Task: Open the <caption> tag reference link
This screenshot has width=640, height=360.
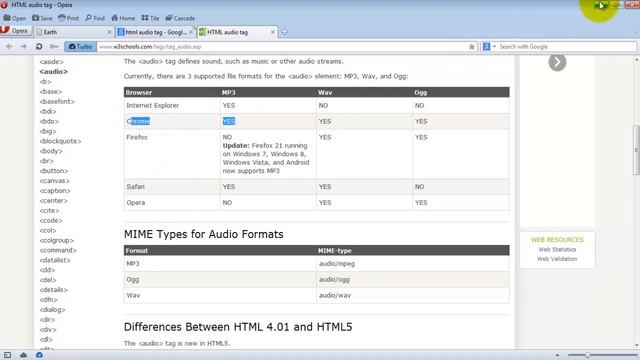Action: tap(55, 191)
